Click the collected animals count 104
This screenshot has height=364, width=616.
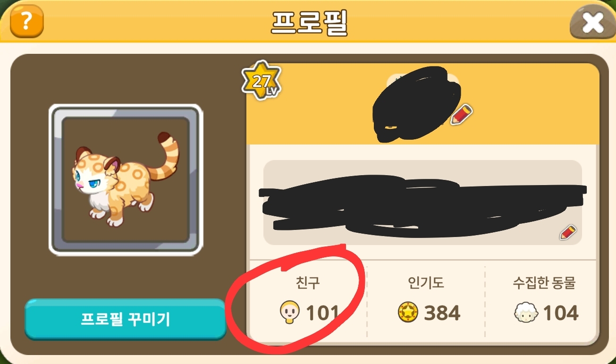pyautogui.click(x=560, y=313)
